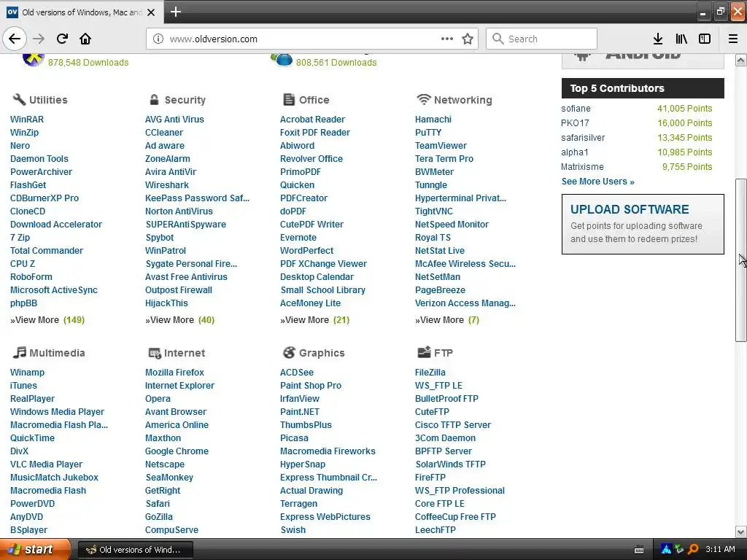Open site information icon in address bar
The height and width of the screenshot is (560, 747).
158,39
